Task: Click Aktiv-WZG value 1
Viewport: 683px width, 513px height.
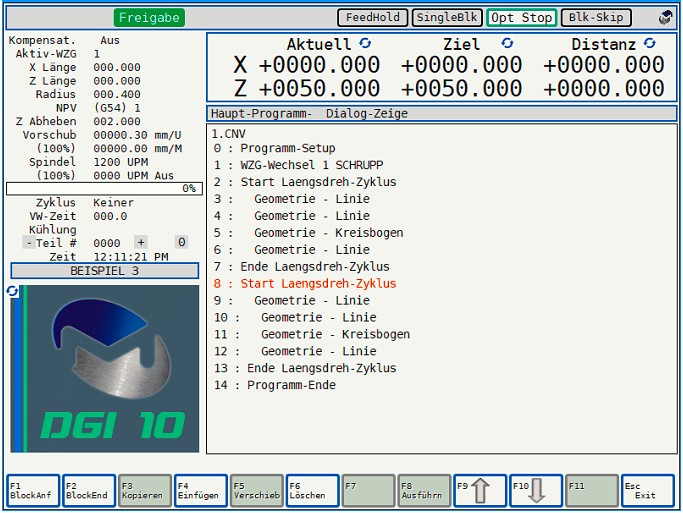Action: [x=97, y=54]
